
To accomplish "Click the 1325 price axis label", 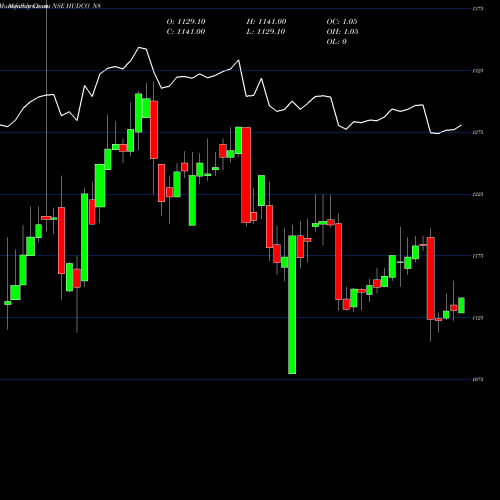I will pyautogui.click(x=478, y=71).
